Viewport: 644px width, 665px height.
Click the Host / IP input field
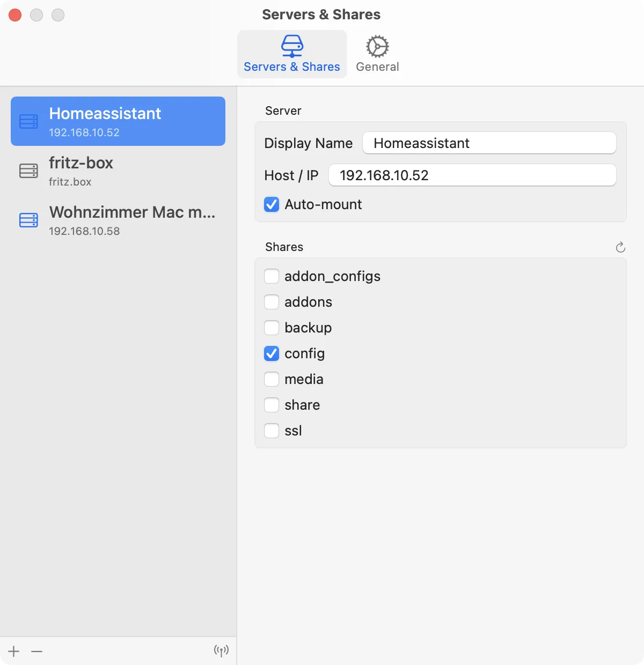[x=472, y=175]
